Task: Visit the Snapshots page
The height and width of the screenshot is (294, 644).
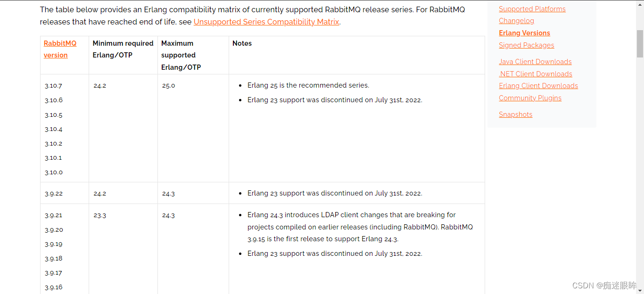Action: coord(515,114)
